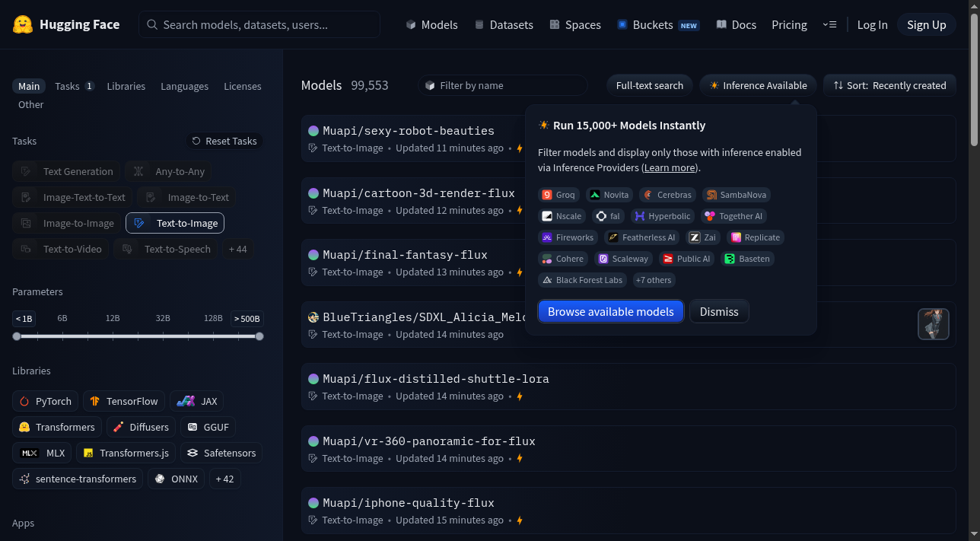Screen dimensions: 980x541
Task: Click right handle of parameters slider
Action: tap(259, 336)
